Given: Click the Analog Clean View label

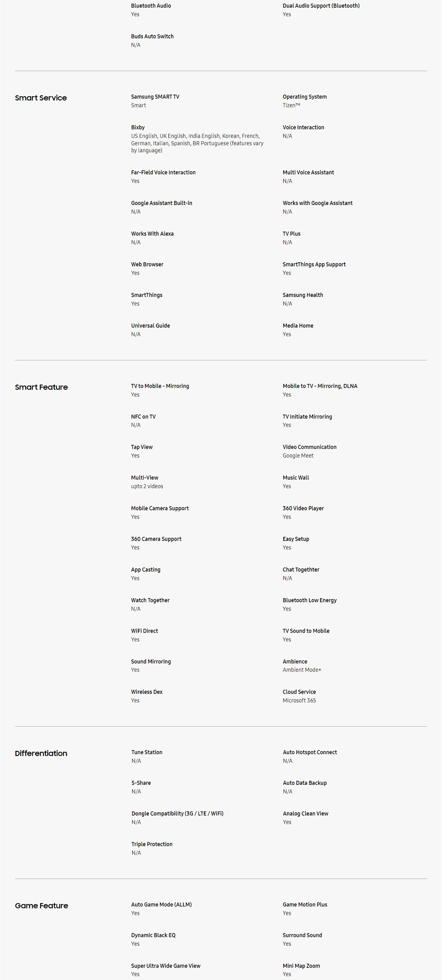Looking at the screenshot, I should pyautogui.click(x=305, y=813).
